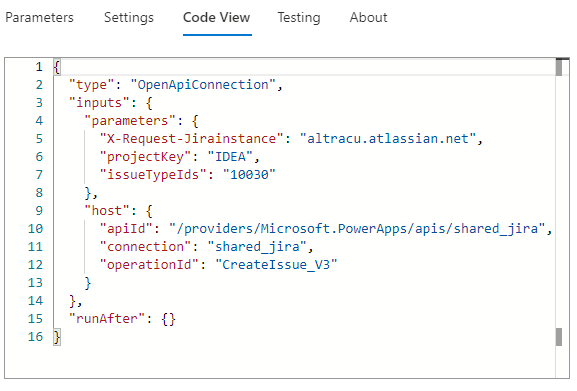Click the "X-Request-Jirainstance" key
The image size is (577, 391).
tap(191, 139)
